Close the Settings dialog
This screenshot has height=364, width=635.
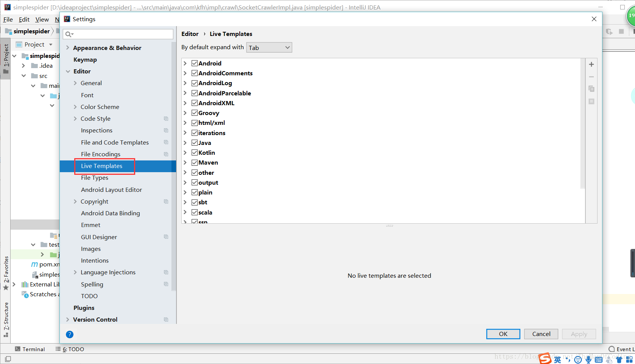(x=594, y=19)
